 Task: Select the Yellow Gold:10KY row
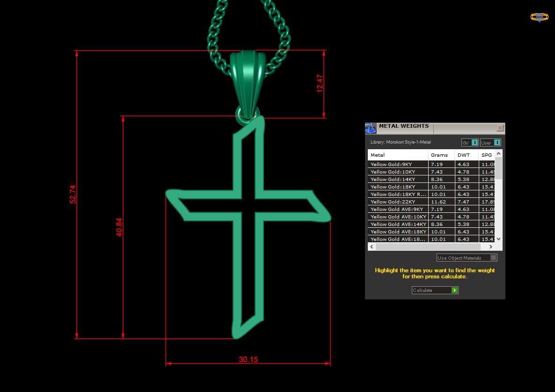(431, 172)
